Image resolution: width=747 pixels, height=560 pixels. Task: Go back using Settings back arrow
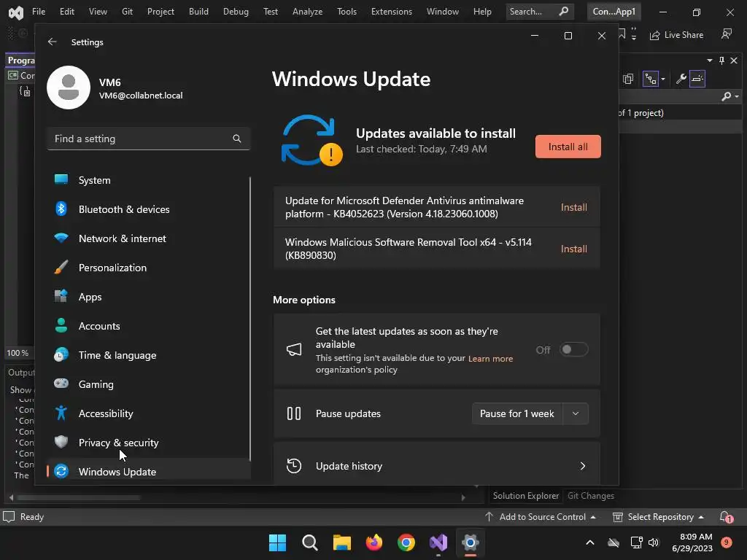[x=52, y=42]
